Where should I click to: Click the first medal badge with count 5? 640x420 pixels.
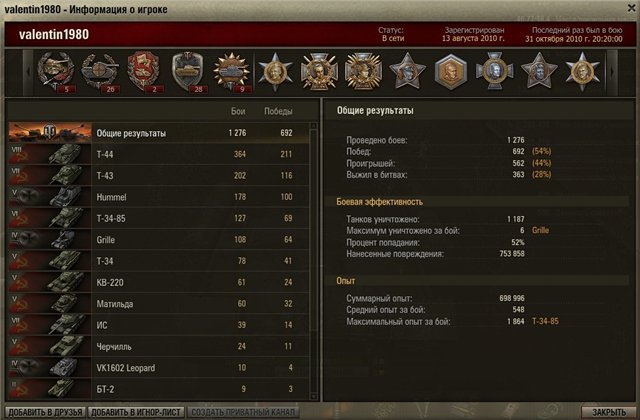pos(56,72)
